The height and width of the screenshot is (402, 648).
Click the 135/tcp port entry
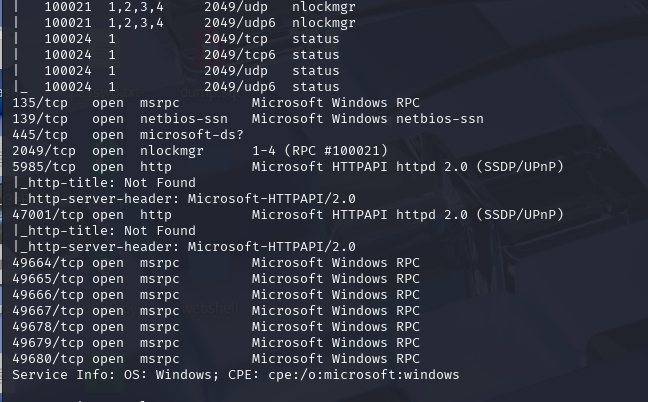tap(40, 103)
